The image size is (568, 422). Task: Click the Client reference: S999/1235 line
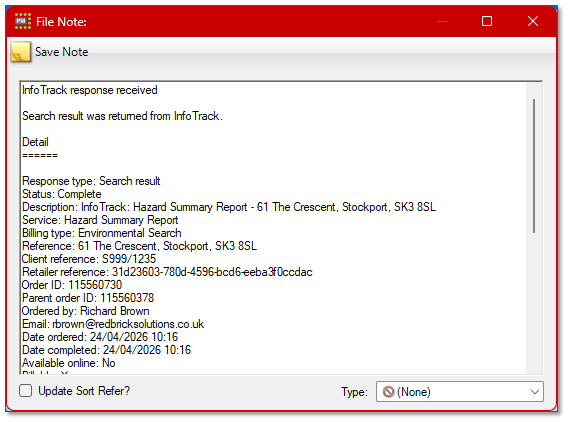89,259
